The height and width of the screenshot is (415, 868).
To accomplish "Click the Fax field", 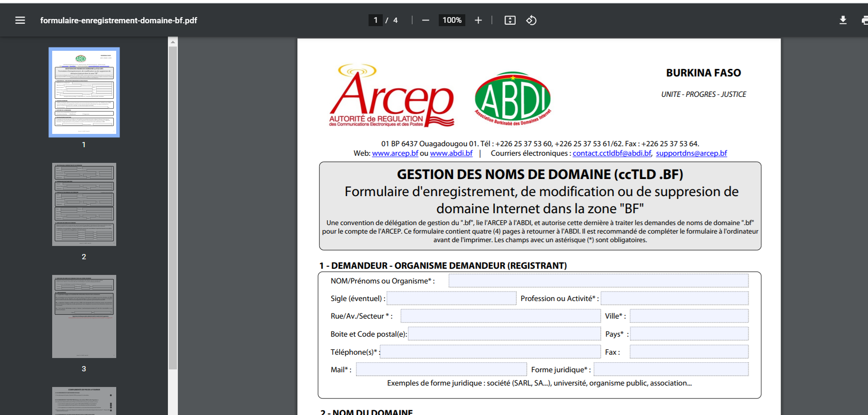I will point(689,352).
